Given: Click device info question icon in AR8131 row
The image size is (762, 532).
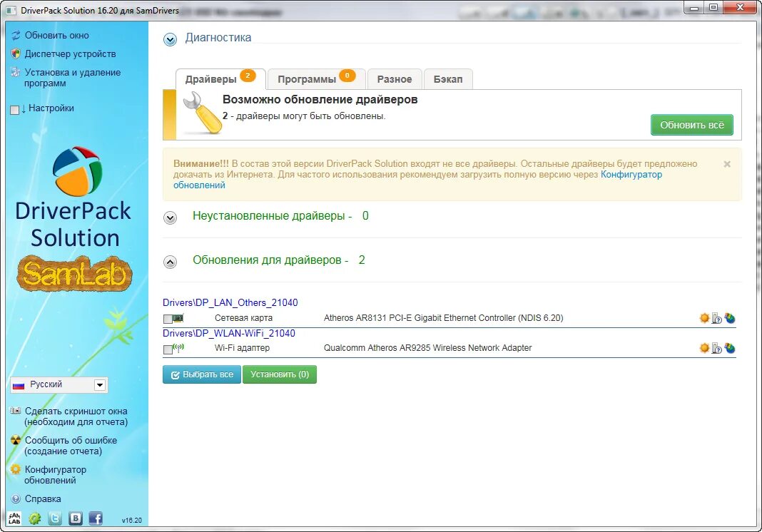Looking at the screenshot, I should pos(717,319).
